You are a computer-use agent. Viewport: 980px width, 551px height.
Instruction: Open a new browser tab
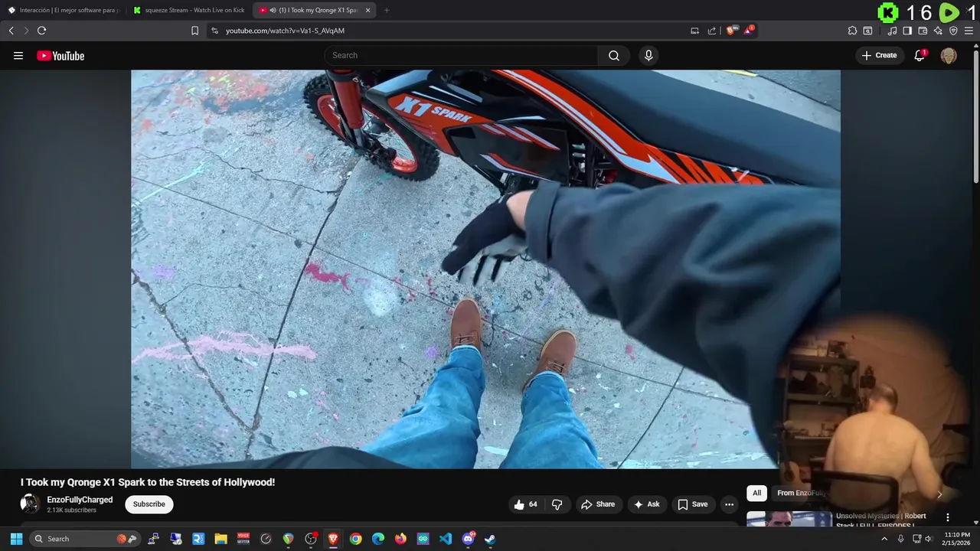click(387, 10)
